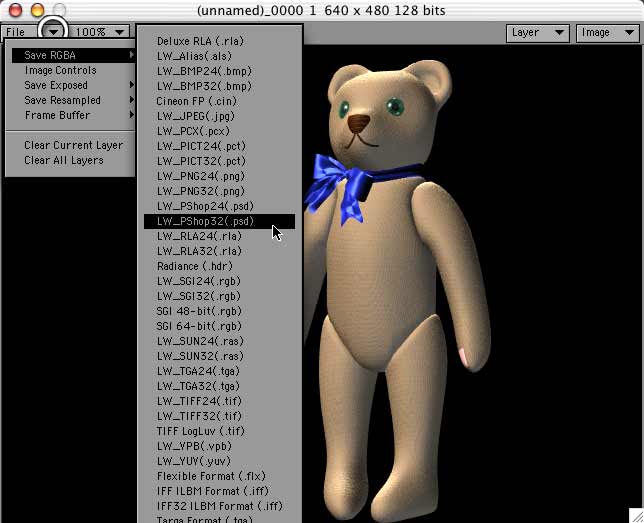Select LW_PICT32(.pct) format
This screenshot has height=523, width=644.
pyautogui.click(x=219, y=161)
